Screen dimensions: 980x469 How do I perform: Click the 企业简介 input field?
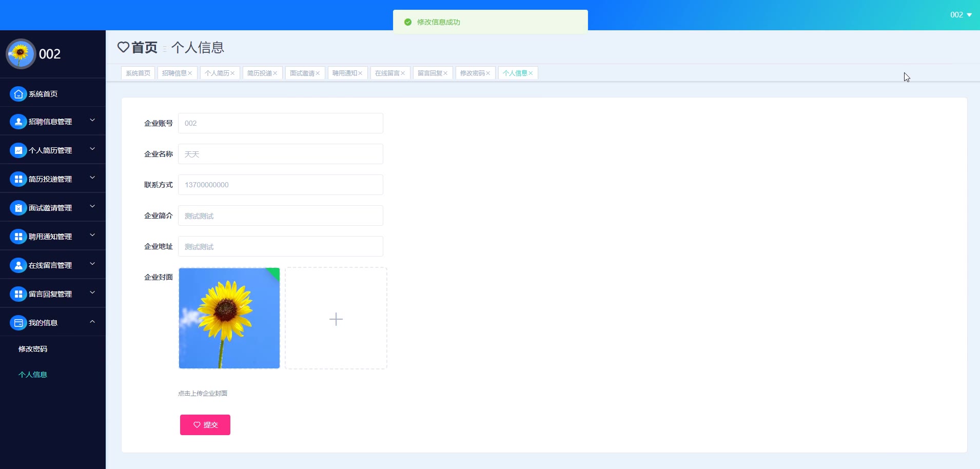tap(281, 216)
